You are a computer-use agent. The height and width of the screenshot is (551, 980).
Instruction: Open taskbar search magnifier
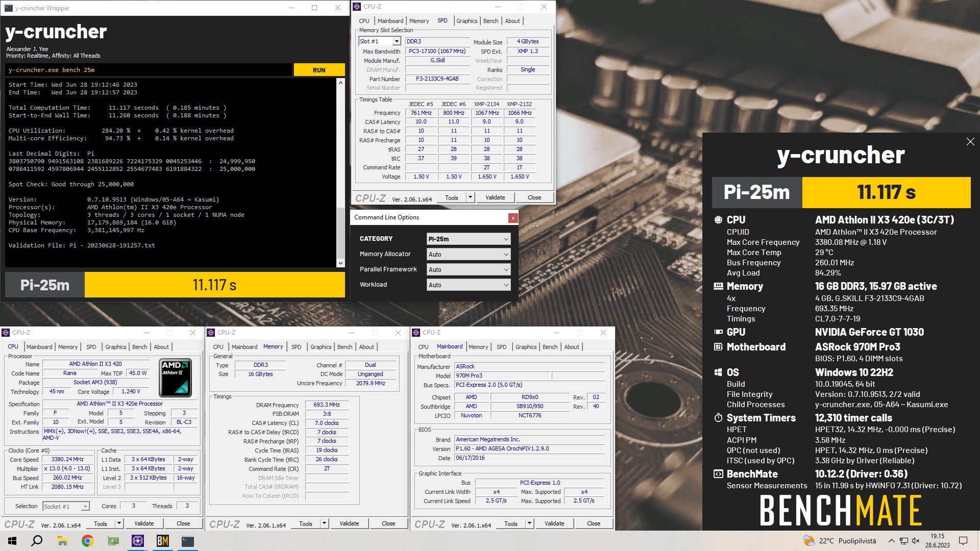click(x=37, y=541)
